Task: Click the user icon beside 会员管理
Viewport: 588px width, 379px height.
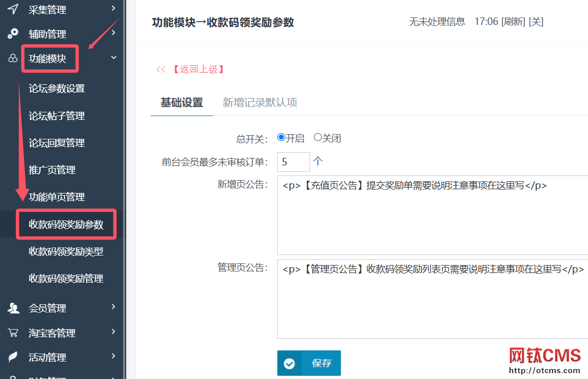Action: 13,308
